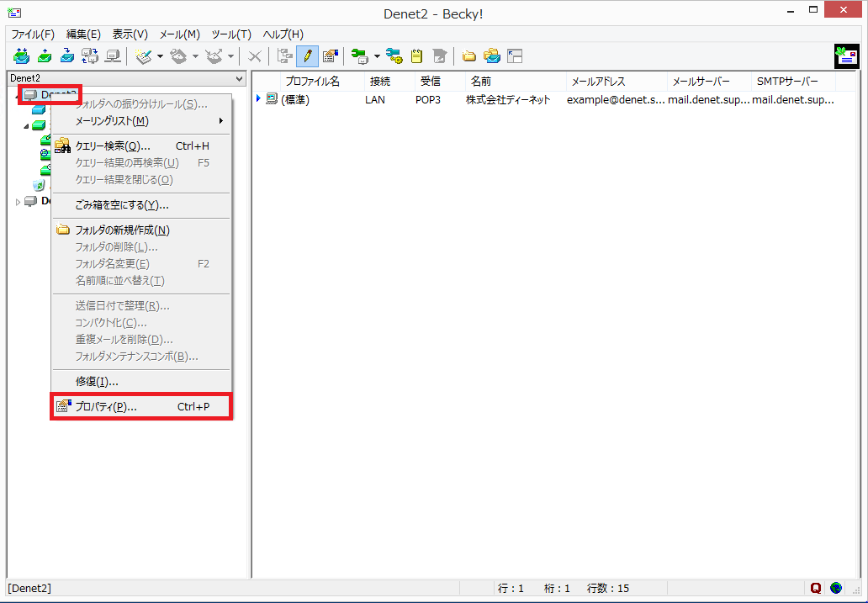Image resolution: width=868 pixels, height=603 pixels.
Task: Expand the (標準) profile row arrow
Action: 258,98
